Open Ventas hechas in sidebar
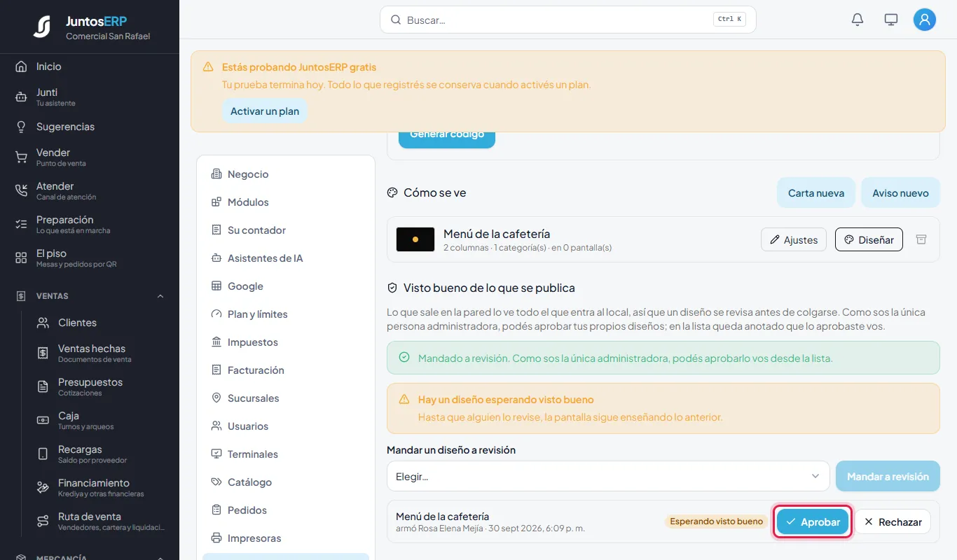Screen dimensions: 957x560 coord(102,353)
